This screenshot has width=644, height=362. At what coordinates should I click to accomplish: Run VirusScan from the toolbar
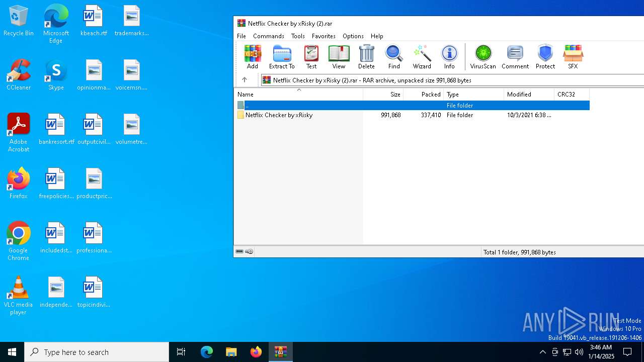483,57
